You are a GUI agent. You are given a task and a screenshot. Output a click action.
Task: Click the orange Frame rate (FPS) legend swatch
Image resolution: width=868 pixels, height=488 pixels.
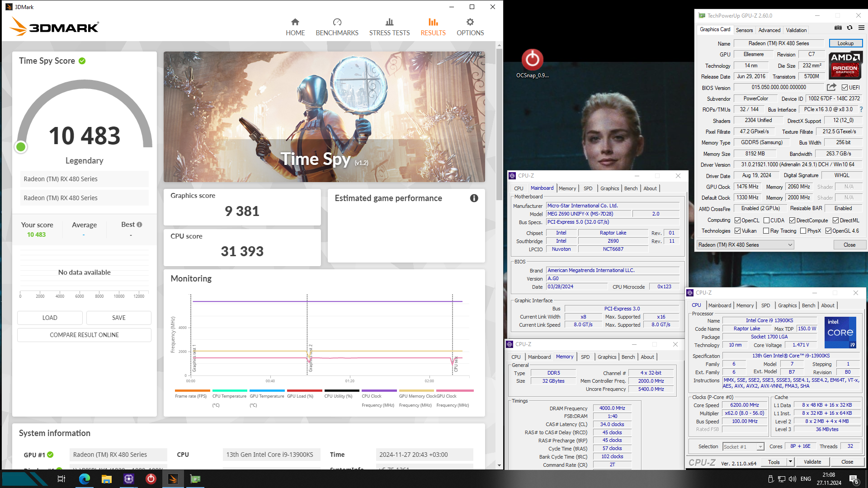193,390
